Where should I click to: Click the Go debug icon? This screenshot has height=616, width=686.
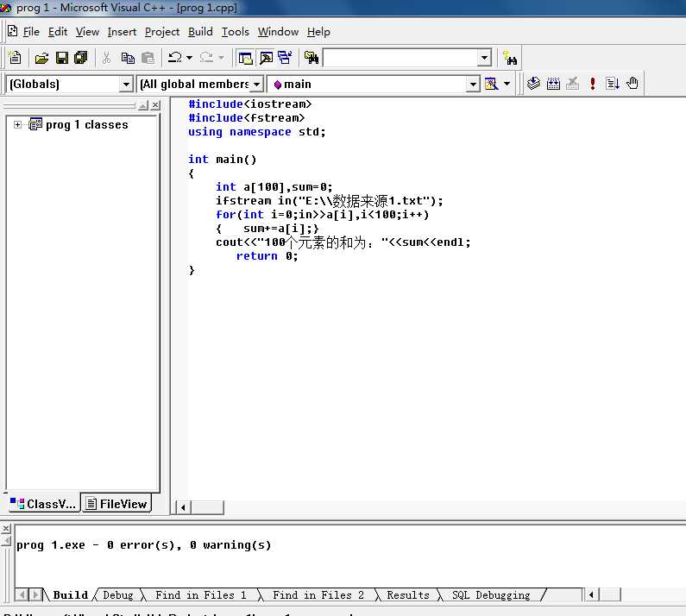pyautogui.click(x=612, y=83)
